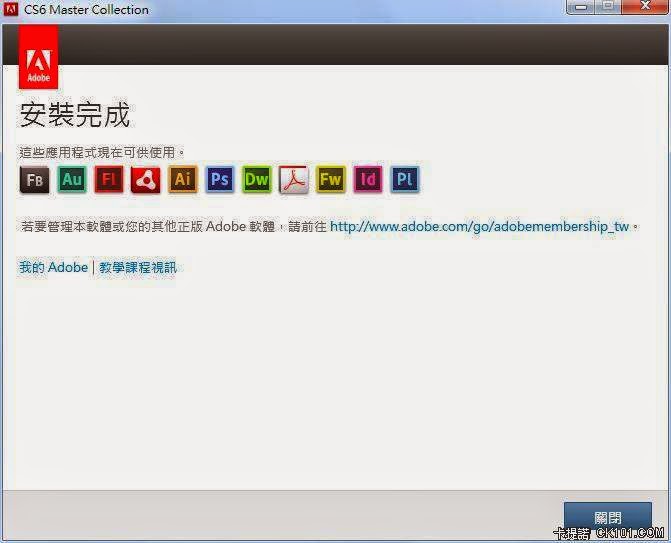Open the InDesign (Id) icon

tap(368, 179)
